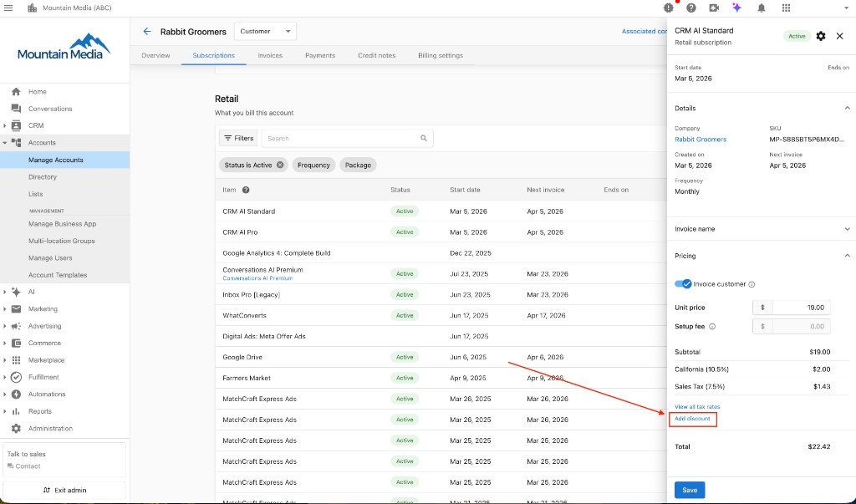This screenshot has height=504, width=856.
Task: Click the Commerce icon in sidebar
Action: click(16, 343)
